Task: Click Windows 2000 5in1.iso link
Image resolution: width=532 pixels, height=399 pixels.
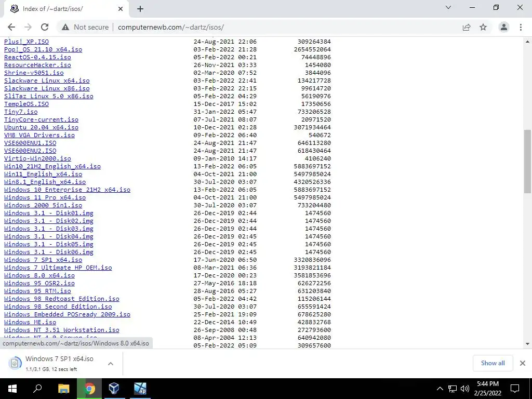Action: pos(43,205)
